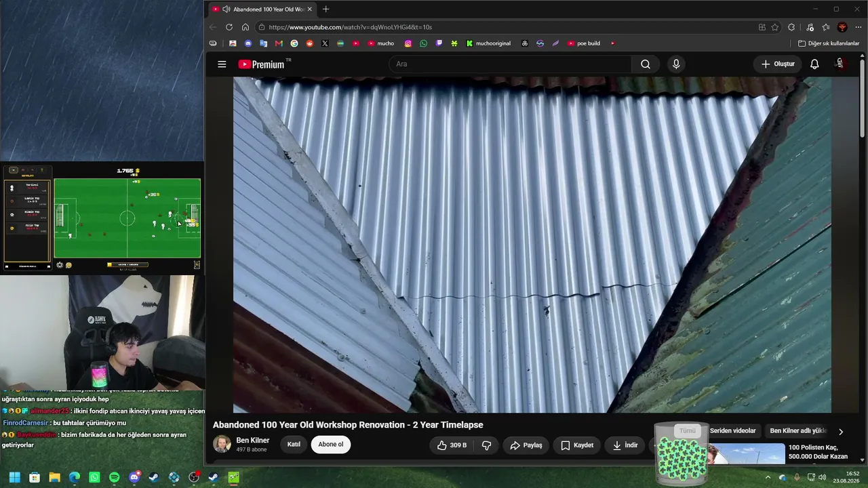This screenshot has height=488, width=868.
Task: Open Ben Kilner channel avatar
Action: (x=222, y=444)
